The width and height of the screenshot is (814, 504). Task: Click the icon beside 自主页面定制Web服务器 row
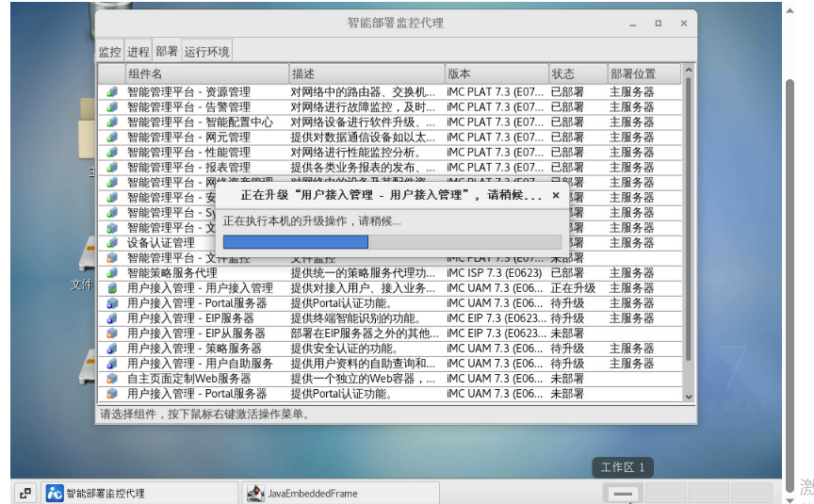coord(111,379)
